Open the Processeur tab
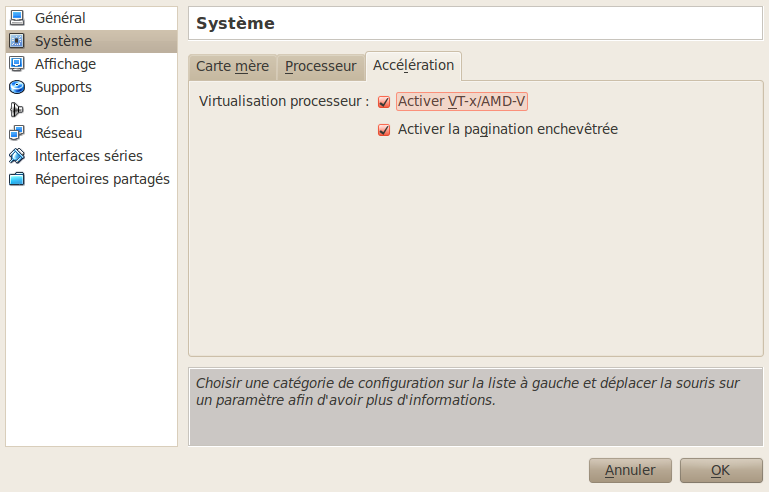 [x=320, y=67]
